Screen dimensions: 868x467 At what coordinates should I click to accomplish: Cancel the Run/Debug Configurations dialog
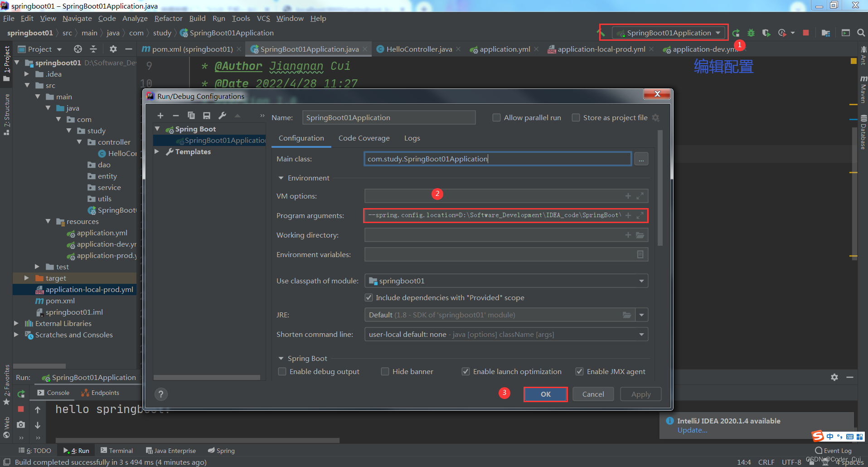coord(593,394)
